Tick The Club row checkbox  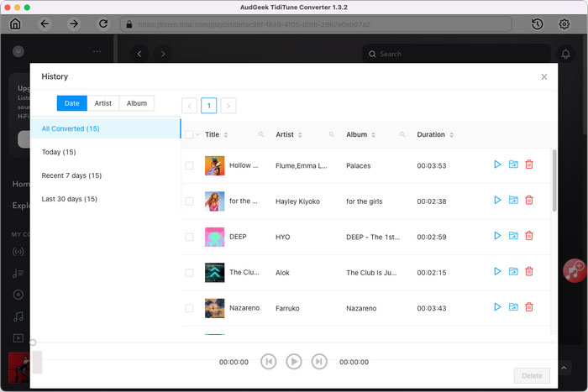[189, 273]
